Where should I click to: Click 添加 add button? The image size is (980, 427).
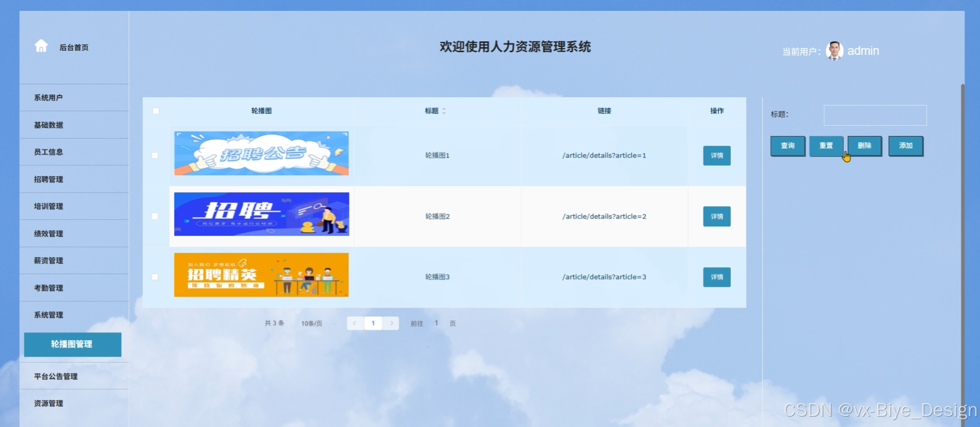[906, 146]
